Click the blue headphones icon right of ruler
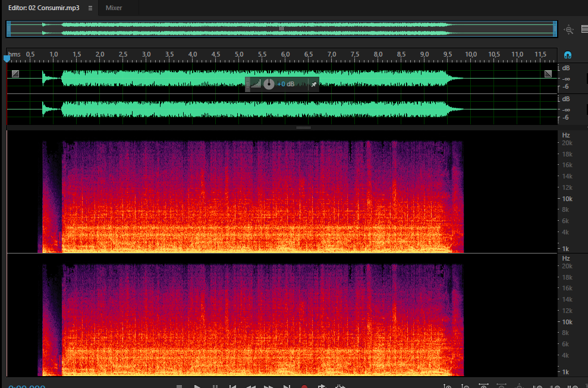This screenshot has width=588, height=388. pos(568,55)
